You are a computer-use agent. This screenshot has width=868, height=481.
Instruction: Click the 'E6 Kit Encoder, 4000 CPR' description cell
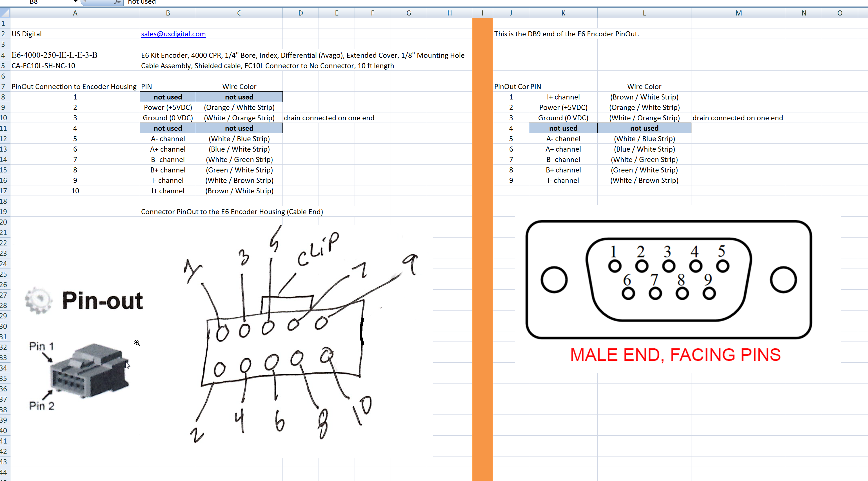coord(302,55)
